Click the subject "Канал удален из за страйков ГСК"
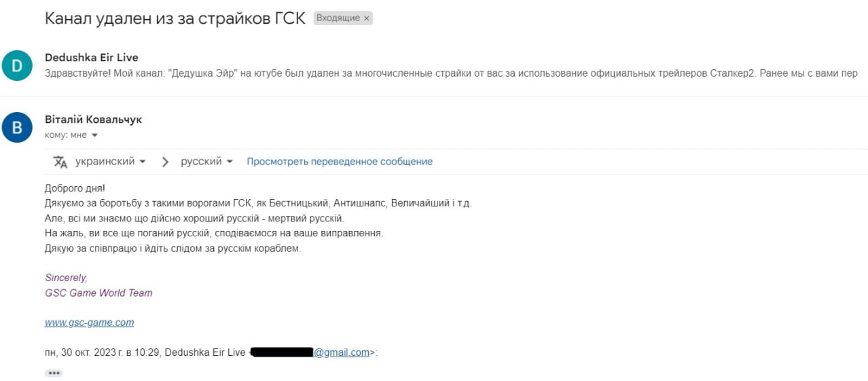This screenshot has height=381, width=868. [x=175, y=18]
